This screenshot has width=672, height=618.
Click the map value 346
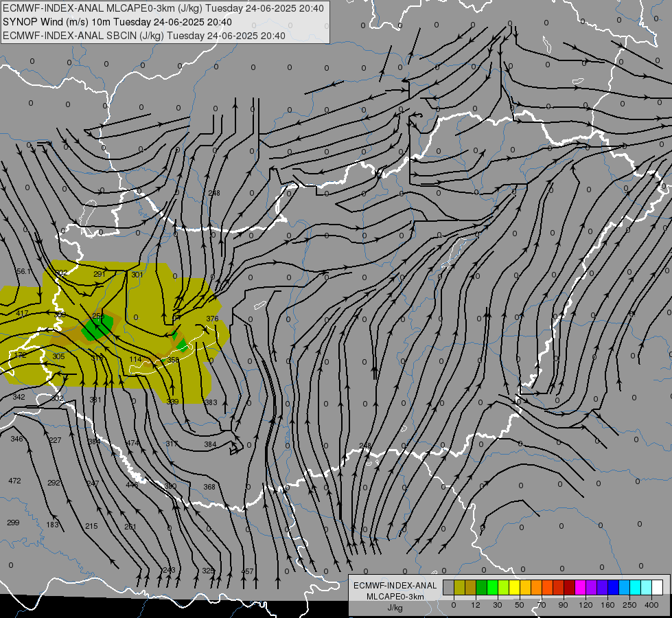pos(16,439)
